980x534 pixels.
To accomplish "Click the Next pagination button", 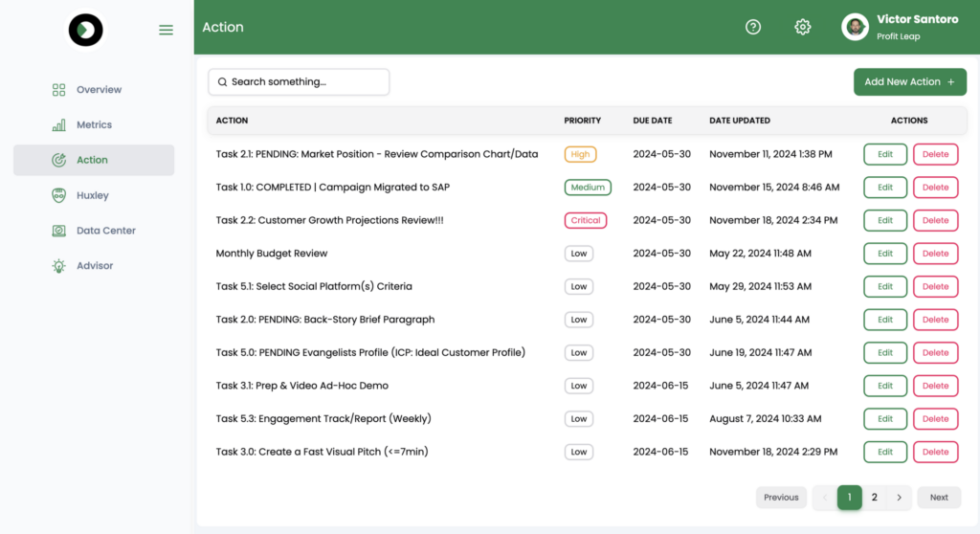I will click(x=939, y=498).
